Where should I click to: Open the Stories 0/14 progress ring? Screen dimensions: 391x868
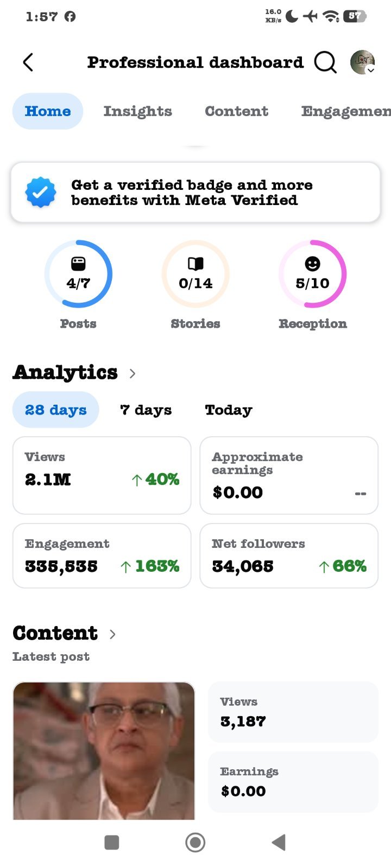coord(195,274)
